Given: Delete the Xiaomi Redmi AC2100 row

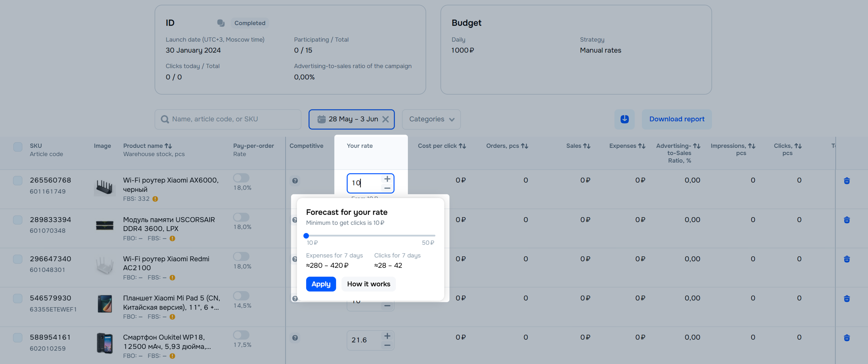Looking at the screenshot, I should pyautogui.click(x=847, y=259).
